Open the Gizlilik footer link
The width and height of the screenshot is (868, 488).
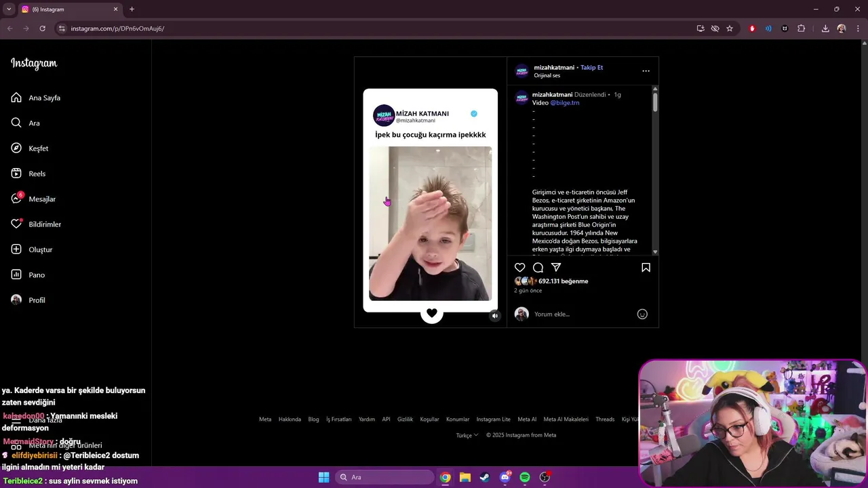tap(405, 420)
